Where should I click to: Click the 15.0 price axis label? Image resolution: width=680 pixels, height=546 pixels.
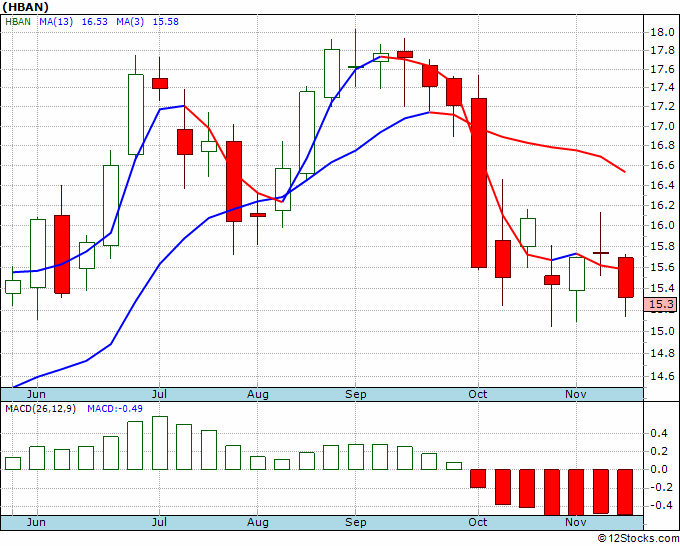[662, 331]
